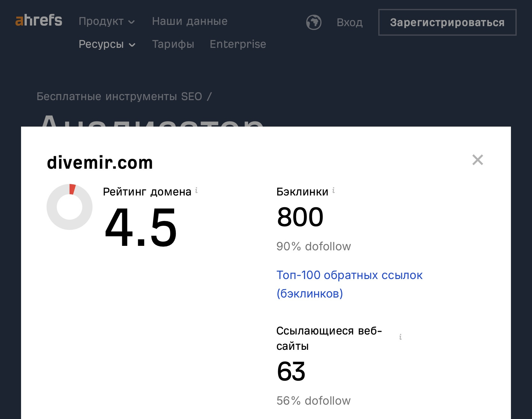Click the domain rating donut chart
This screenshot has width=532, height=419.
[x=70, y=207]
